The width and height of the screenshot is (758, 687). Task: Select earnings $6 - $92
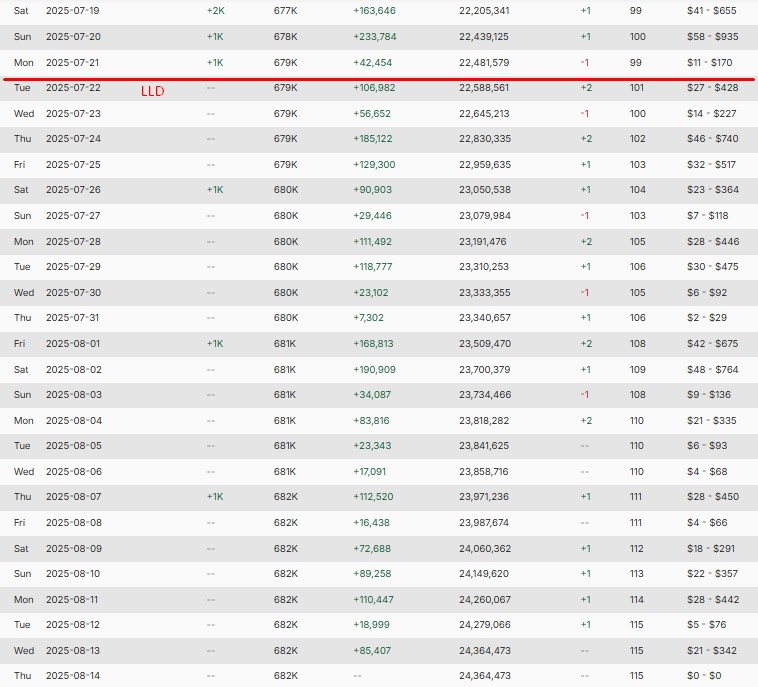tap(707, 293)
